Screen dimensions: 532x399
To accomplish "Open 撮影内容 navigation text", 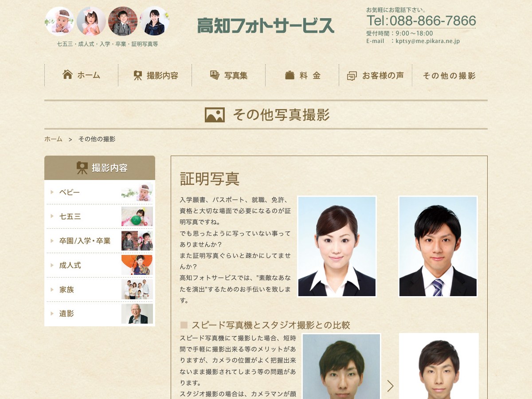I will point(163,75).
